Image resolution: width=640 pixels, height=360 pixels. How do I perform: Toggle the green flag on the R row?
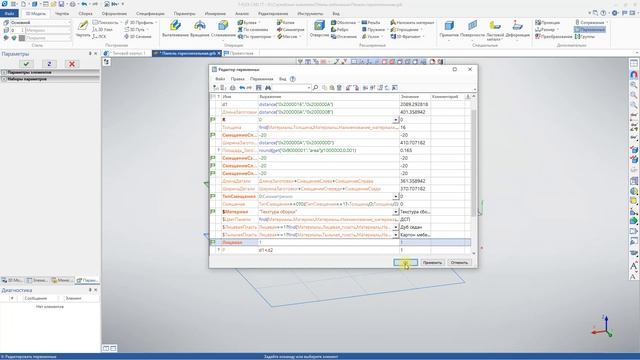(213, 120)
